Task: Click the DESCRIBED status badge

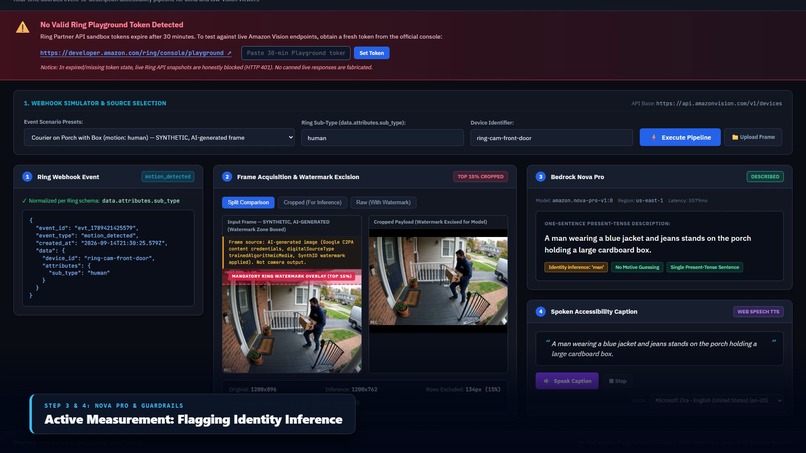Action: point(765,176)
